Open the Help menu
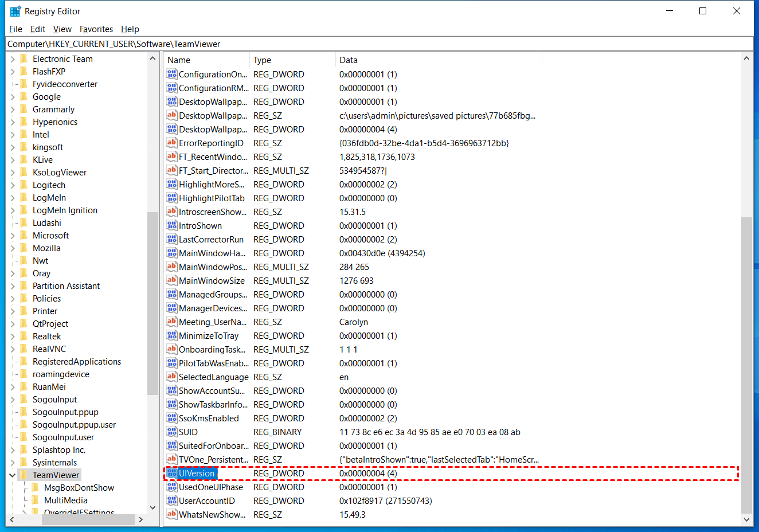Image resolution: width=759 pixels, height=532 pixels. click(x=130, y=29)
